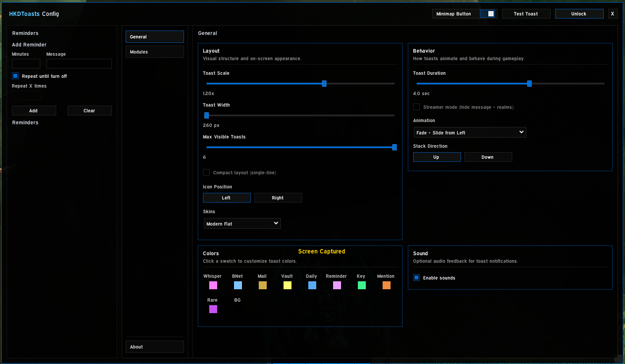625x364 pixels.
Task: Open the Animation dropdown
Action: 470,132
